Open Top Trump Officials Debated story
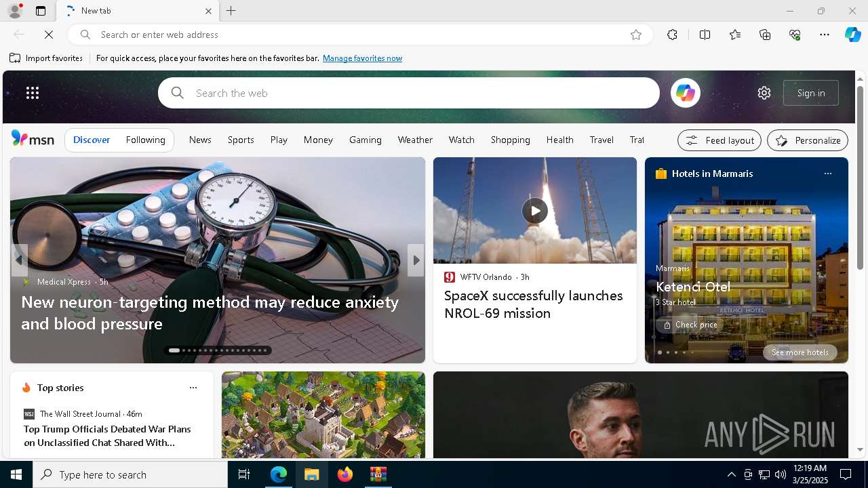 click(107, 436)
